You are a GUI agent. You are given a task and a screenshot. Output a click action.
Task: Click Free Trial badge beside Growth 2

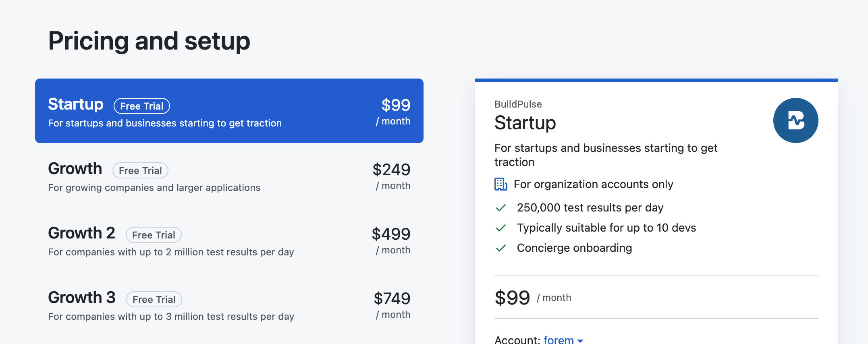(154, 235)
